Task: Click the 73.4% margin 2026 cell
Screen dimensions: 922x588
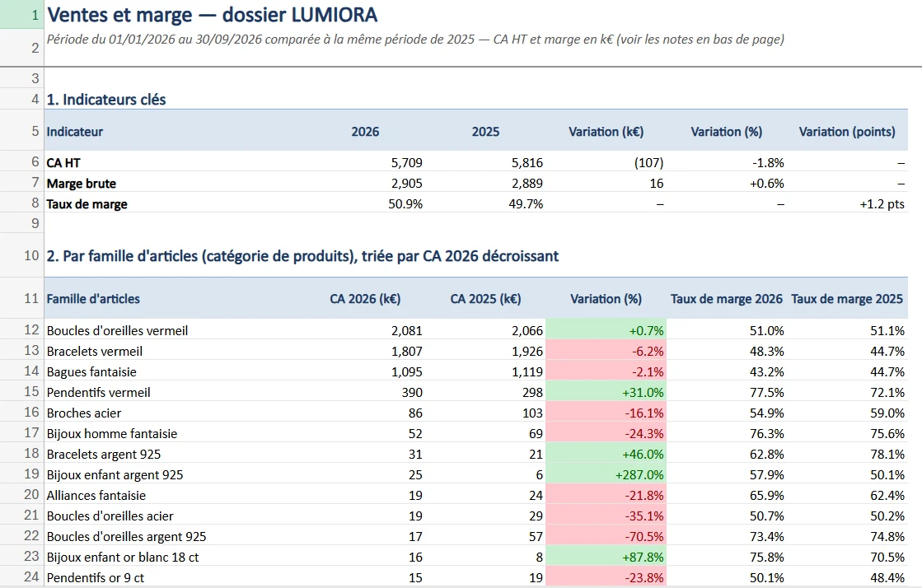Action: coord(727,535)
